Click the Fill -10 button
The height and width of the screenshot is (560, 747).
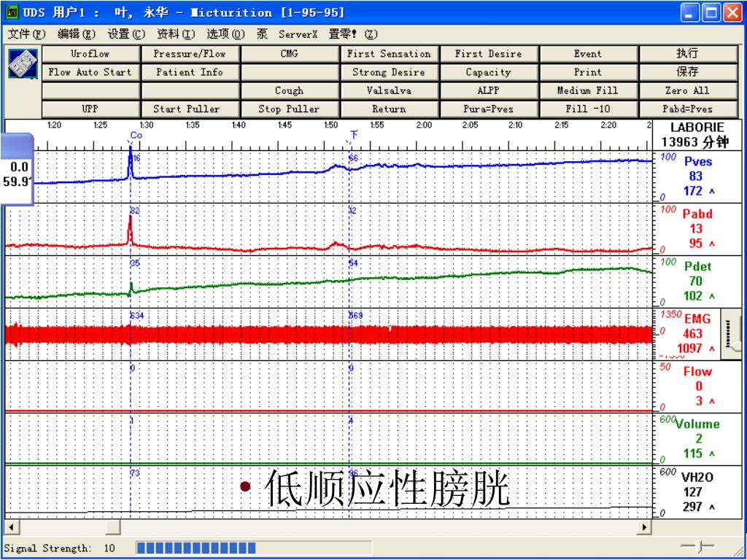(589, 109)
